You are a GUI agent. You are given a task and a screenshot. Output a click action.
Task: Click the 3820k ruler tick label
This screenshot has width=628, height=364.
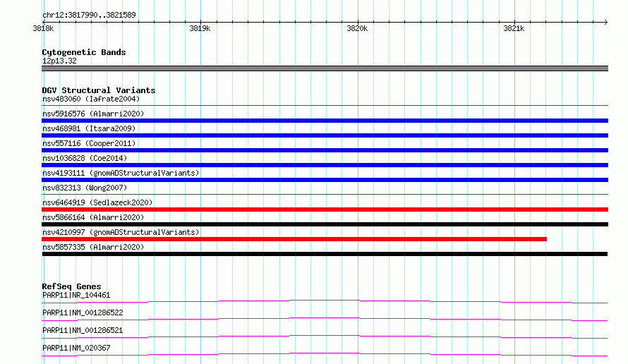tap(357, 28)
